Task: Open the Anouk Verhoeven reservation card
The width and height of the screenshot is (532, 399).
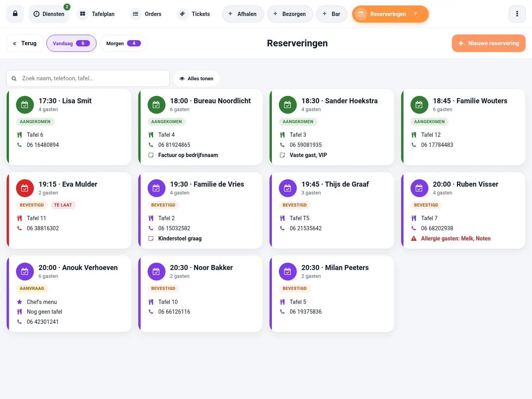Action: (x=69, y=294)
